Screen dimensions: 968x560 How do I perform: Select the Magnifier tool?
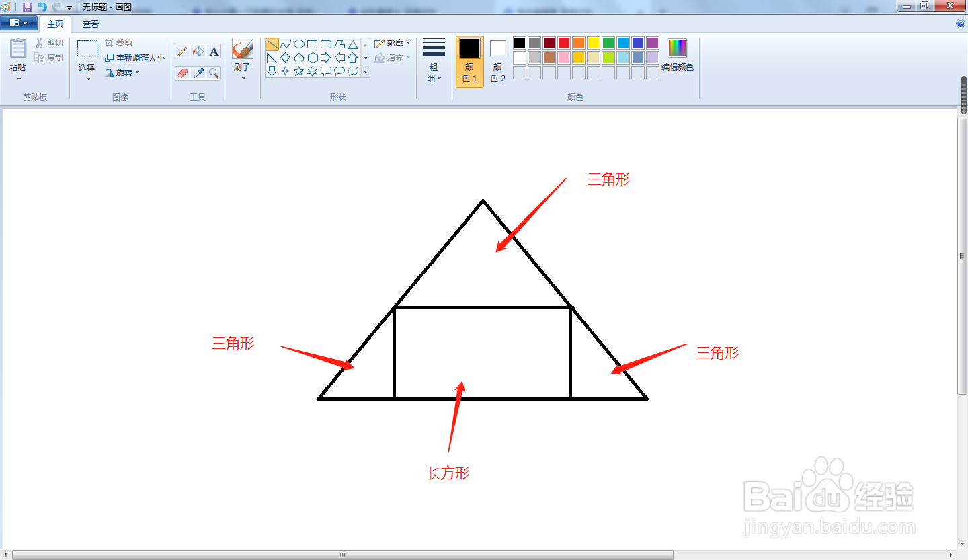213,72
